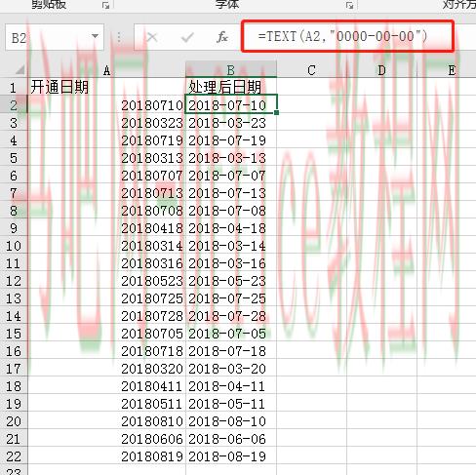The width and height of the screenshot is (476, 475).
Task: Select column B header
Action: pos(231,70)
